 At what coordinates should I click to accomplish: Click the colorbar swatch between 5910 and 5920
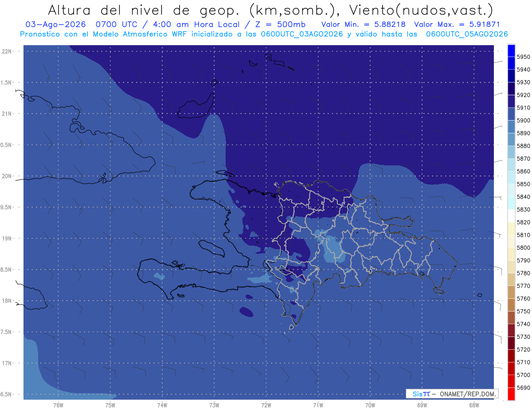click(511, 102)
